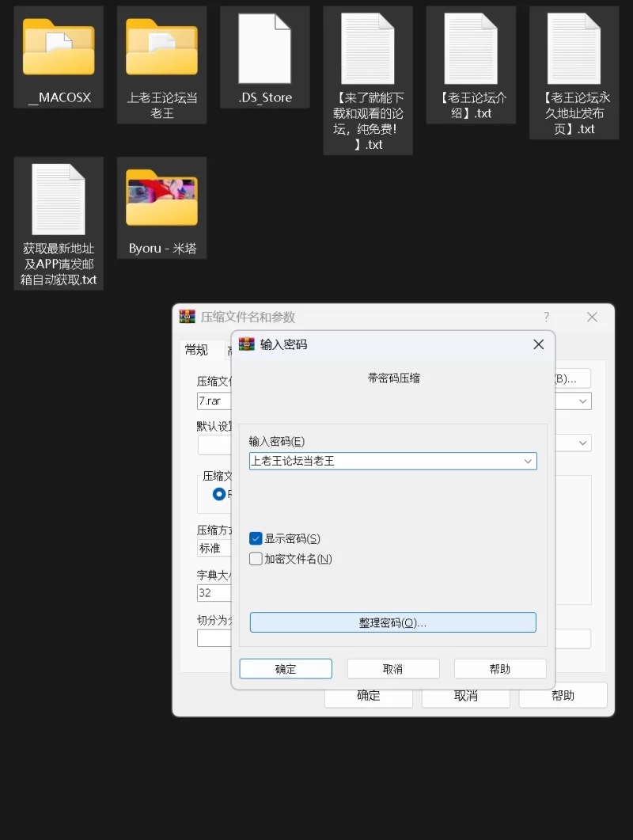Click the partially hidden 浏览(B)... button

point(573,378)
